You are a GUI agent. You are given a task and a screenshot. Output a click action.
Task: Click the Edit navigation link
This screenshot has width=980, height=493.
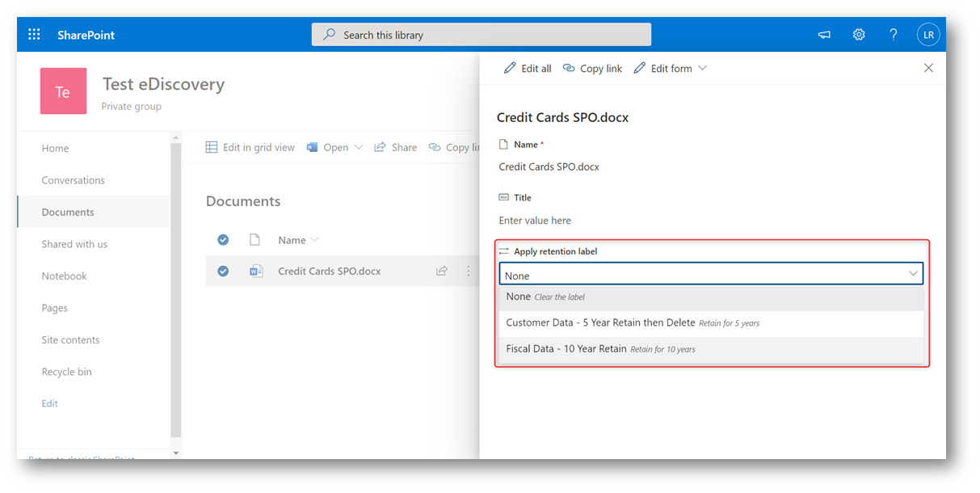tap(49, 403)
